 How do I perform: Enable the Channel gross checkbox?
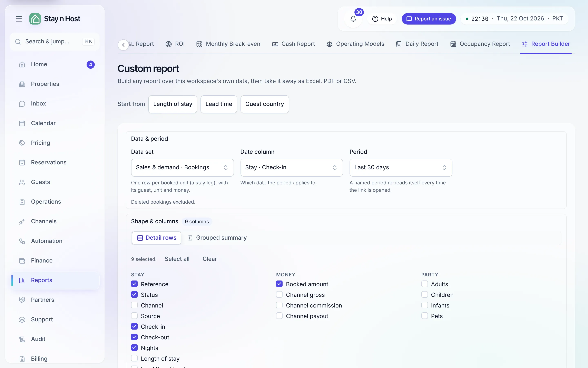coord(280,294)
